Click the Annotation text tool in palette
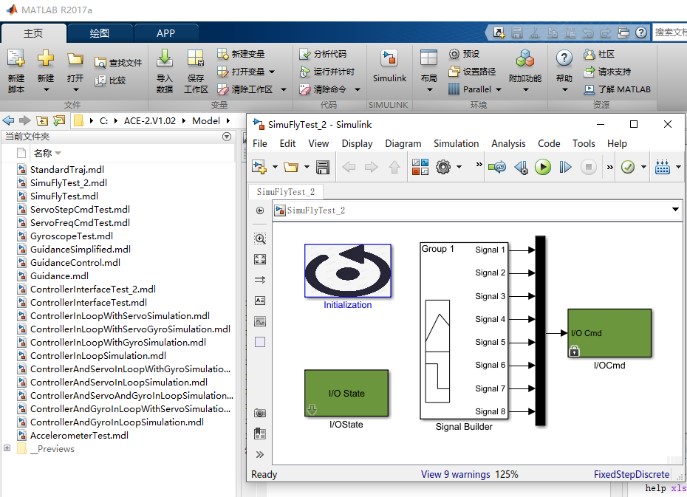687x497 pixels. (260, 300)
